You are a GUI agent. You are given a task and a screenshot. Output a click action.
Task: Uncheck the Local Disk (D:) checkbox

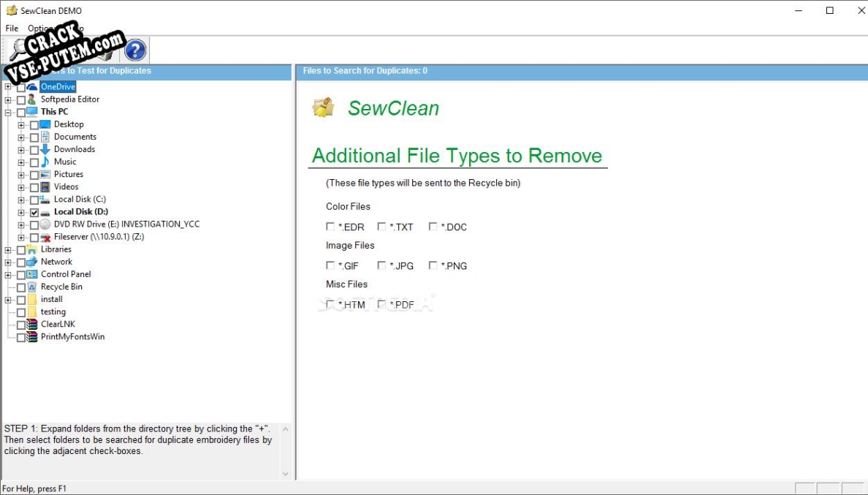[x=34, y=212]
